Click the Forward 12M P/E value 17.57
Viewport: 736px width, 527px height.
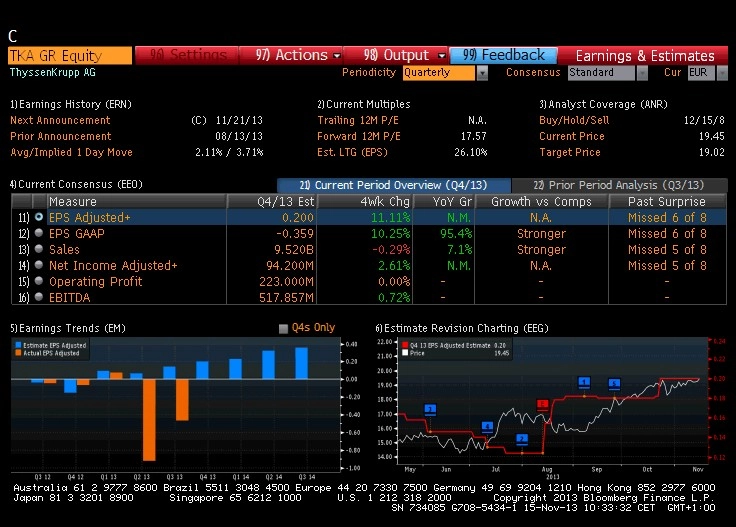coord(474,136)
